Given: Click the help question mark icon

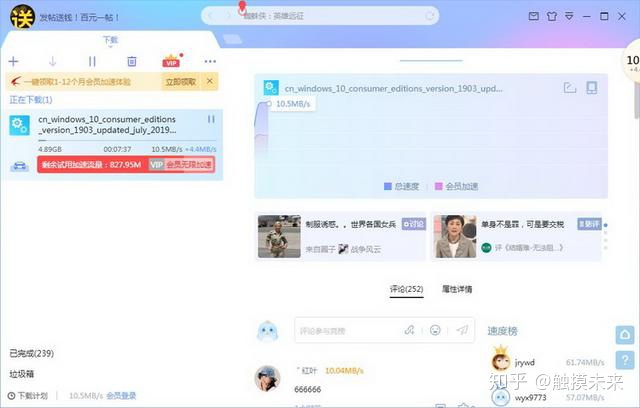Looking at the screenshot, I should [625, 360].
